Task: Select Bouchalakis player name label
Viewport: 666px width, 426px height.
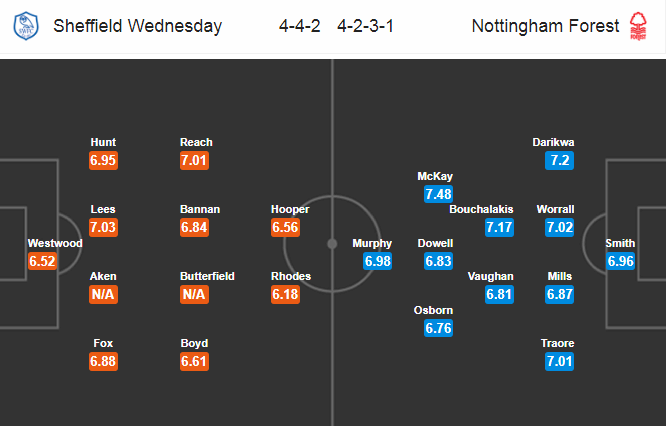Action: [481, 209]
